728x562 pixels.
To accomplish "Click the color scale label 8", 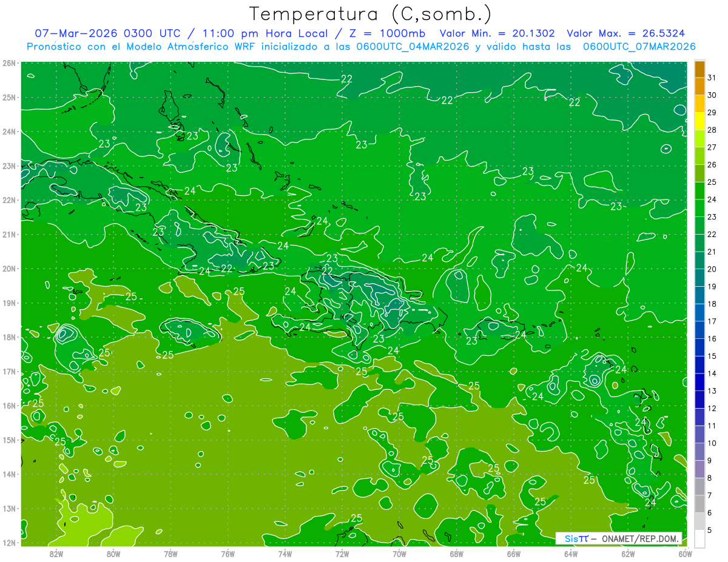I will (x=710, y=478).
